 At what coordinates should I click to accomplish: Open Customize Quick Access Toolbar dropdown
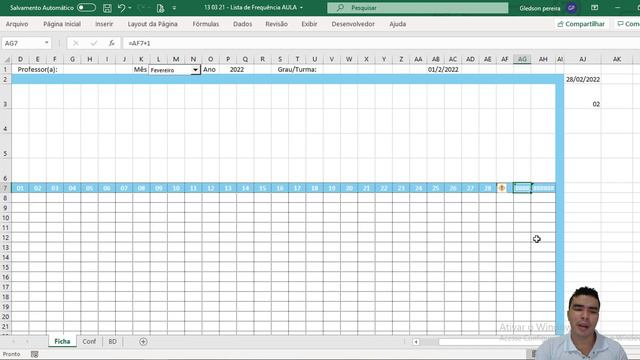coord(174,8)
